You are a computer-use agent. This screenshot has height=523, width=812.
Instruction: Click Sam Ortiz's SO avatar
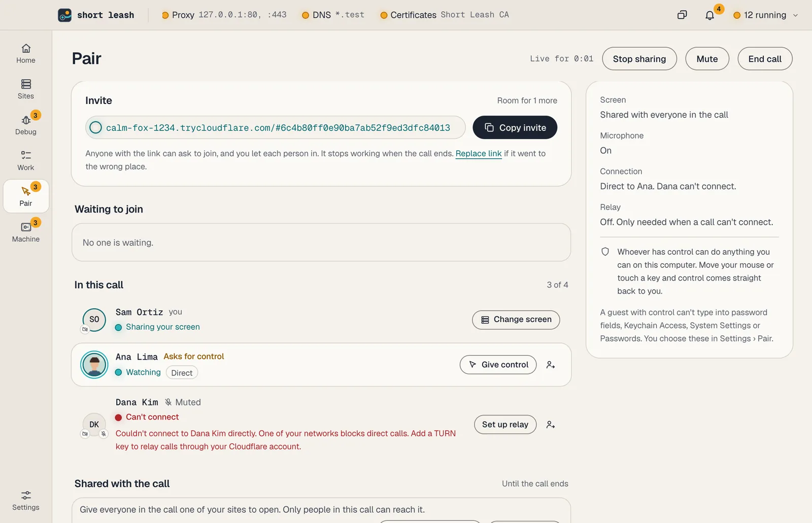[94, 320]
